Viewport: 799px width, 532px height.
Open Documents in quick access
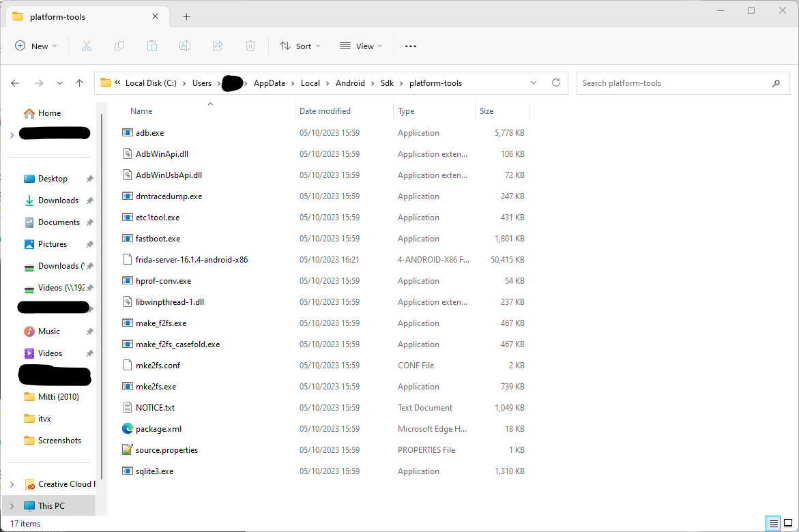pyautogui.click(x=59, y=222)
